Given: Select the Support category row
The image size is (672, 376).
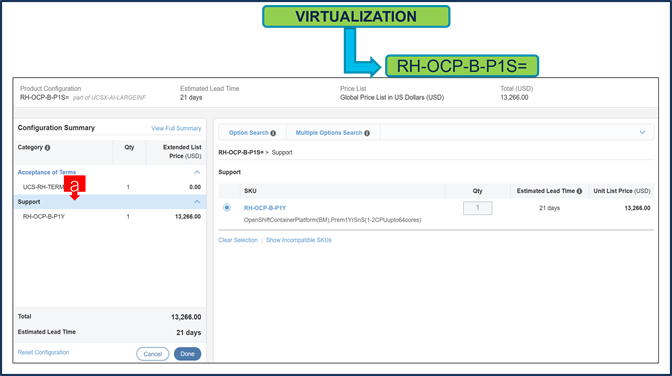Looking at the screenshot, I should [x=110, y=202].
